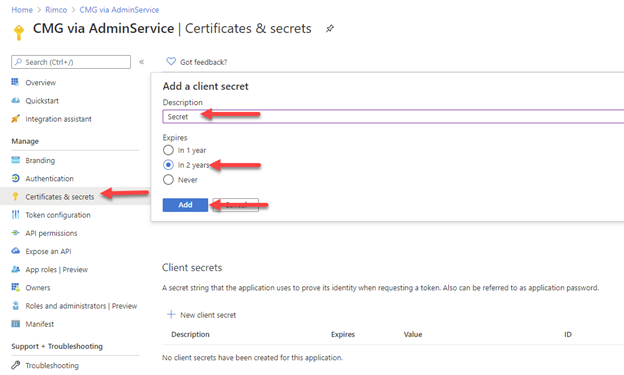This screenshot has width=624, height=375.
Task: Click the Roles and administrators icon
Action: tap(15, 305)
